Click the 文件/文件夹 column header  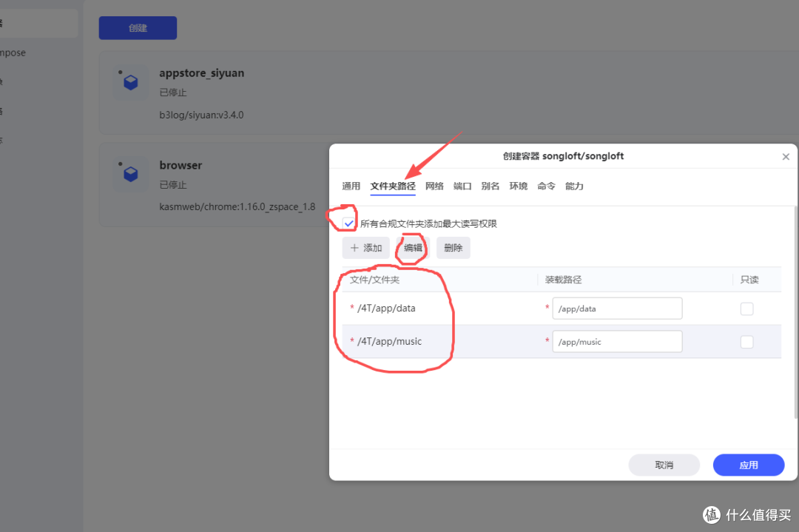point(374,280)
